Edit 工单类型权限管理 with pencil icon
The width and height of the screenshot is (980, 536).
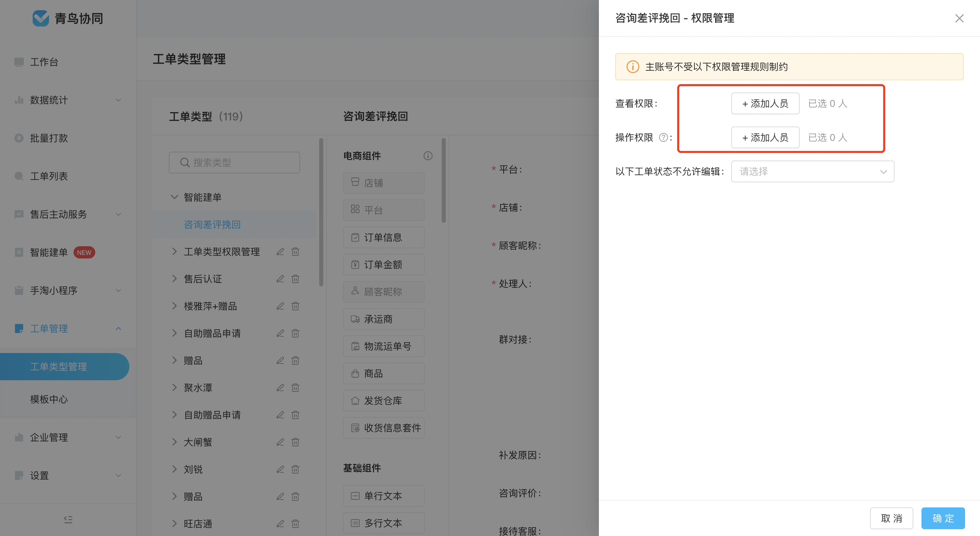(280, 252)
